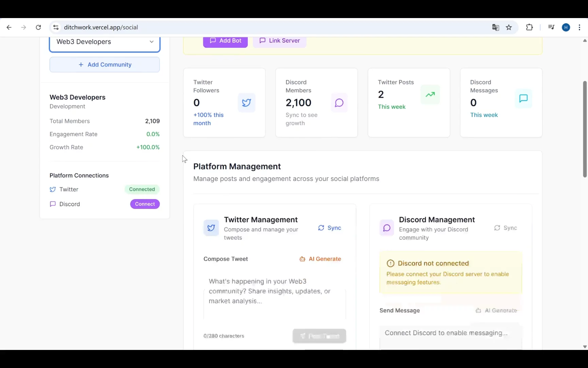
Task: Click the Twitter Posts trending arrow icon
Action: (x=430, y=94)
